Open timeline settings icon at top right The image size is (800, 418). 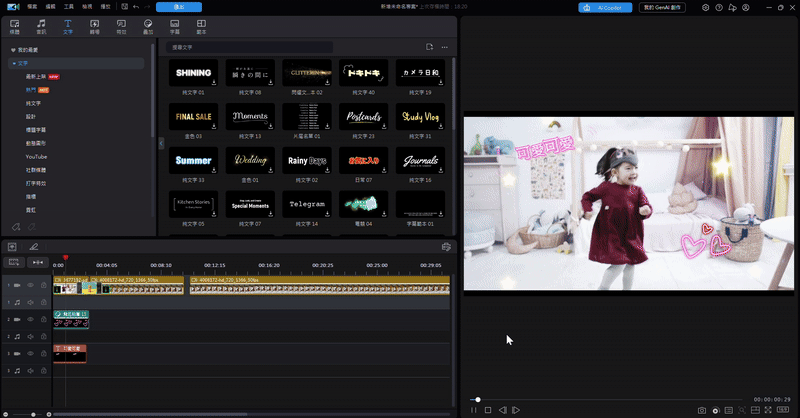(x=446, y=246)
